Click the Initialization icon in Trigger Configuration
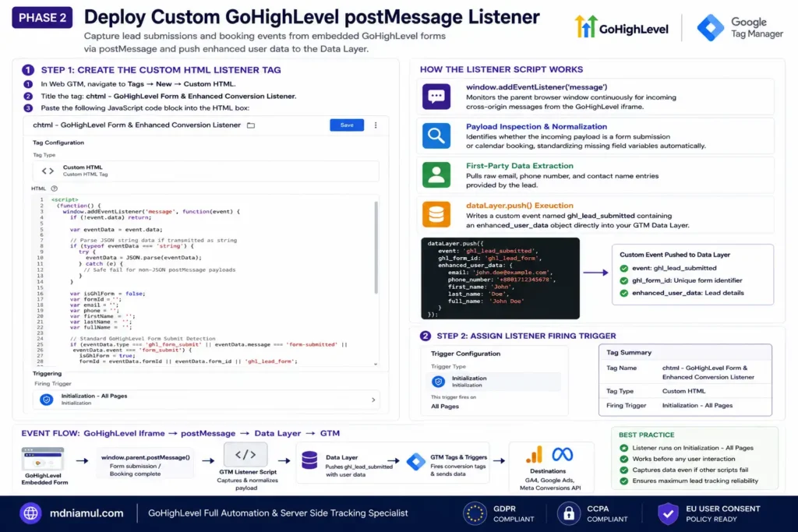The height and width of the screenshot is (532, 798). tap(438, 382)
